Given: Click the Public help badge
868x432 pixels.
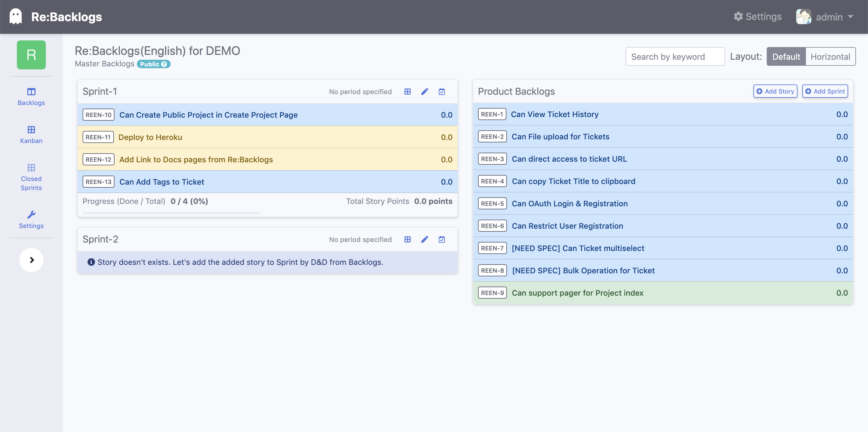Looking at the screenshot, I should coord(153,64).
